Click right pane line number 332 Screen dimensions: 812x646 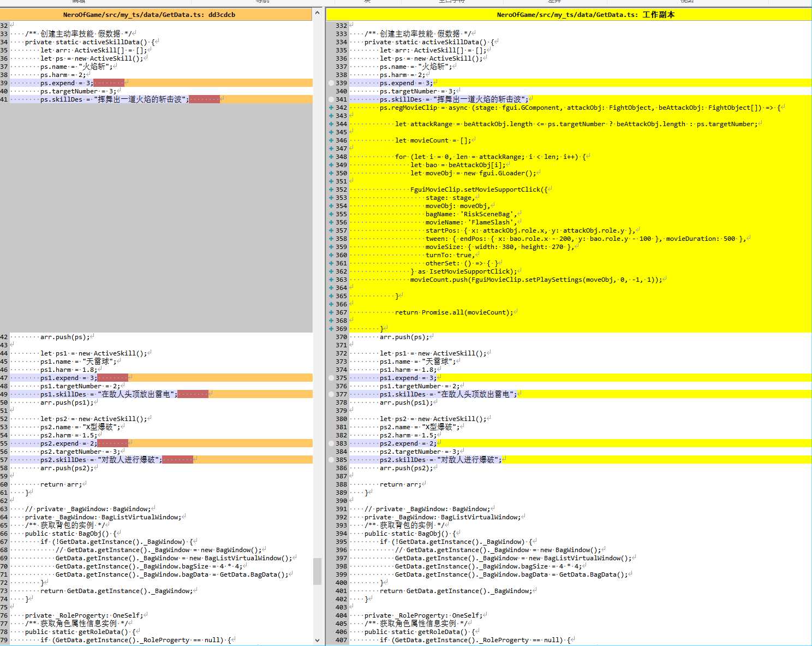[341, 26]
